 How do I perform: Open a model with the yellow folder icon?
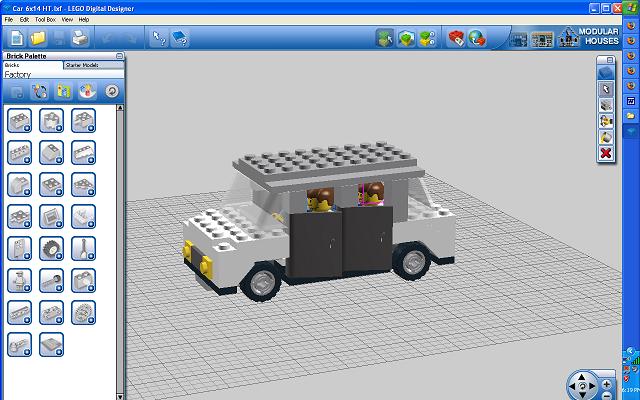38,39
